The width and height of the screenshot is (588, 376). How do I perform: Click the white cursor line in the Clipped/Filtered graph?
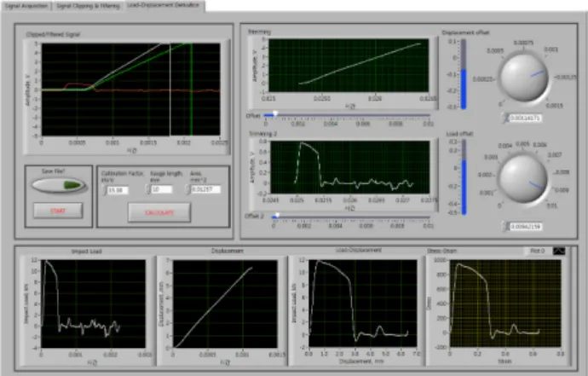(170, 90)
